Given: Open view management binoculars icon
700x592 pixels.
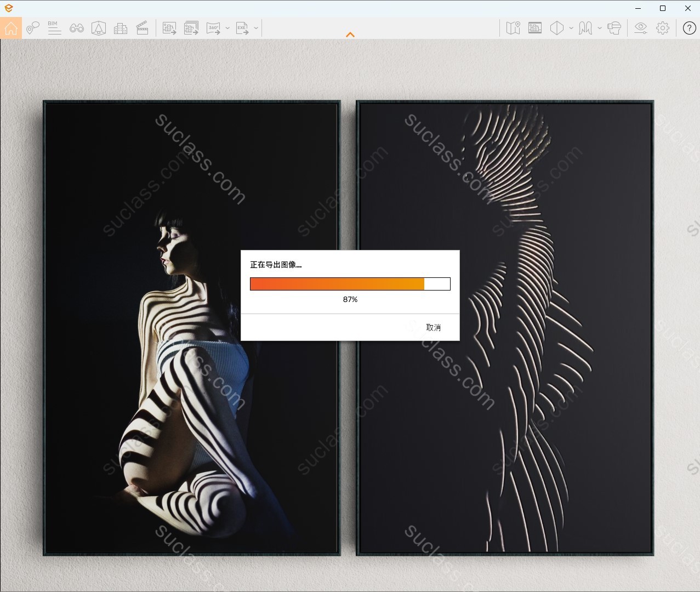Looking at the screenshot, I should 77,28.
